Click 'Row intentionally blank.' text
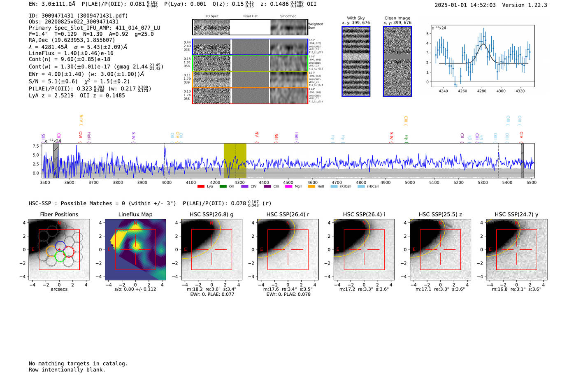Viewport: 576px width, 392px height. (x=67, y=370)
